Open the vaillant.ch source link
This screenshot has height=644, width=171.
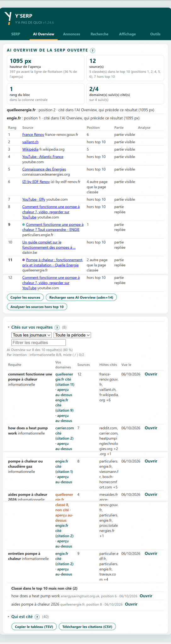(30, 142)
